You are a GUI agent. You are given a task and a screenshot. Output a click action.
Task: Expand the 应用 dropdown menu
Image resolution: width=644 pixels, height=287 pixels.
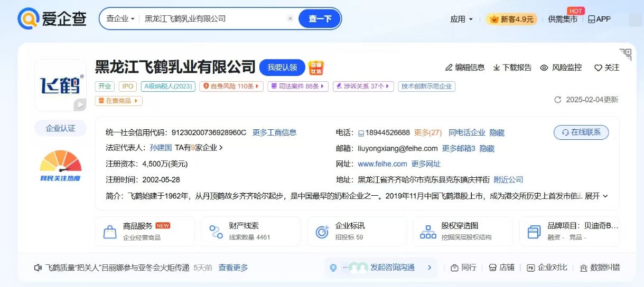[461, 19]
